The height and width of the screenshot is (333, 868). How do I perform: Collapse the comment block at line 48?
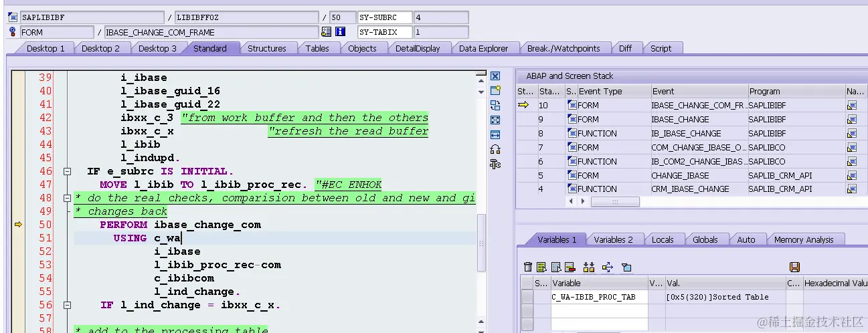click(67, 198)
